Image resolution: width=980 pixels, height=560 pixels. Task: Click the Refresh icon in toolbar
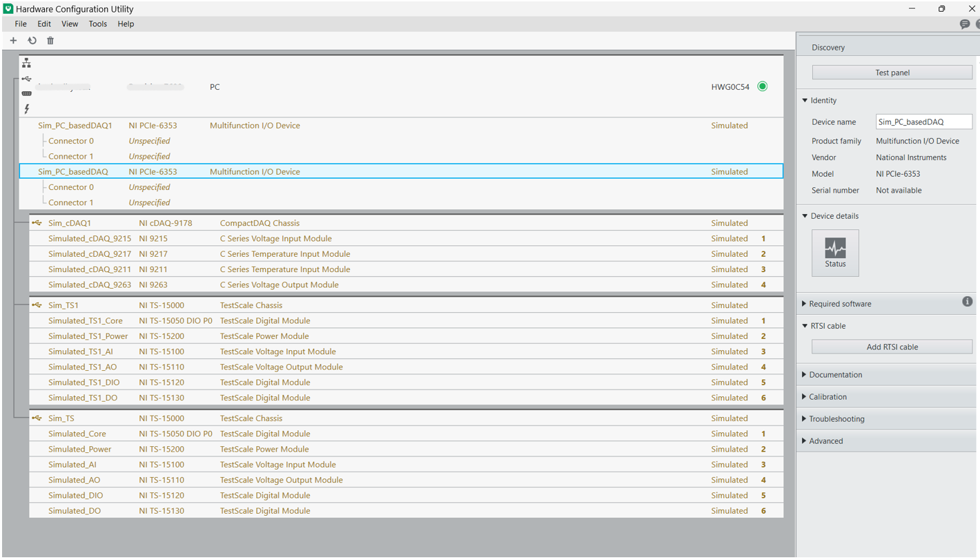(x=32, y=41)
